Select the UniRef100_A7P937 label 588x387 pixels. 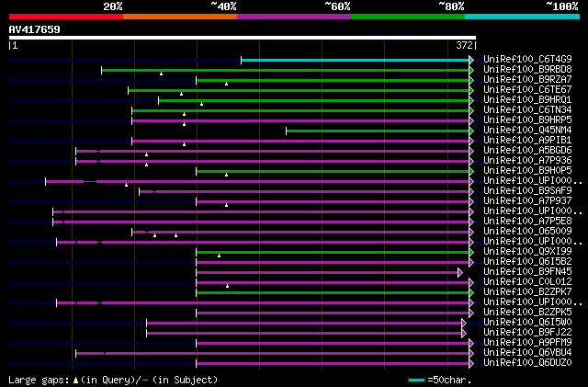(x=527, y=201)
